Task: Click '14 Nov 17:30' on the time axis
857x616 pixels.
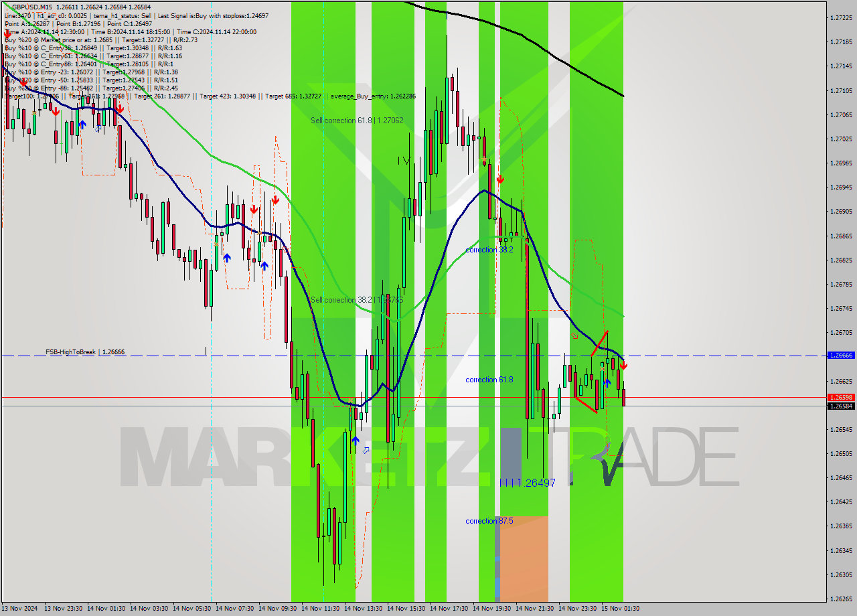Action: click(x=449, y=609)
